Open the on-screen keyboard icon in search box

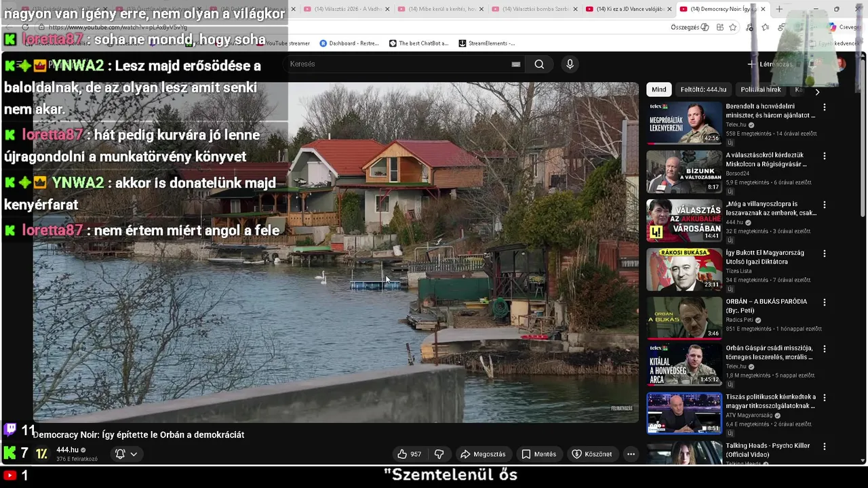(516, 64)
